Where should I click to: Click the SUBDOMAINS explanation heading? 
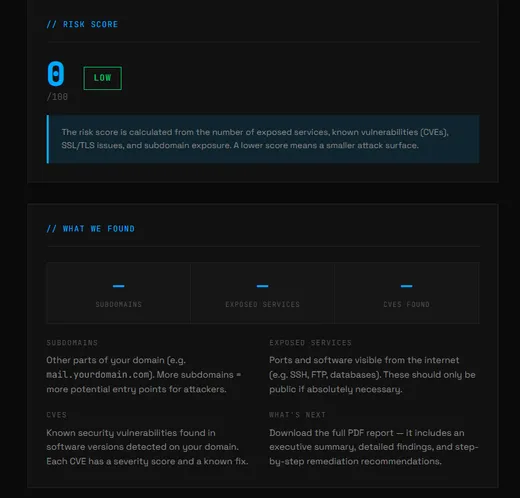(x=72, y=343)
